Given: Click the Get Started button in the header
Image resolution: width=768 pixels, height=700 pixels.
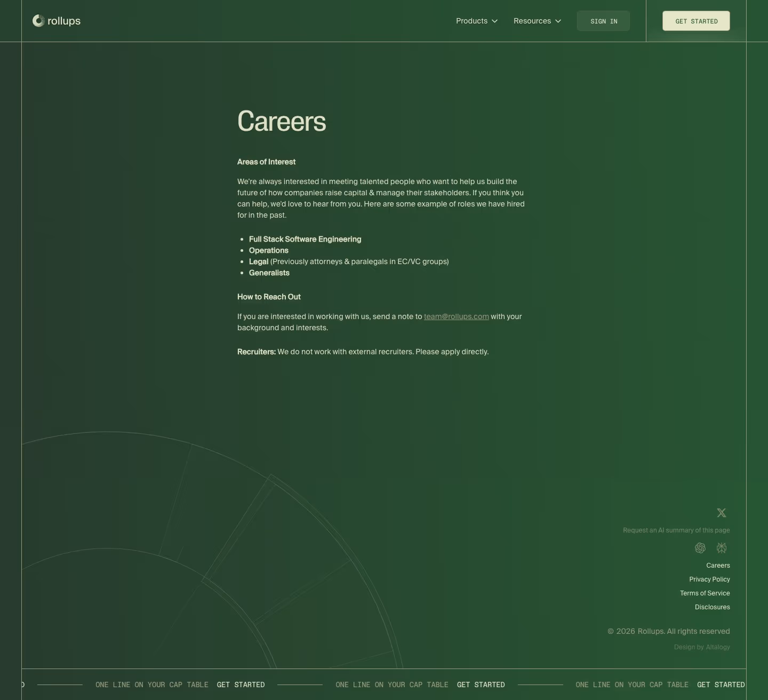Looking at the screenshot, I should (696, 21).
